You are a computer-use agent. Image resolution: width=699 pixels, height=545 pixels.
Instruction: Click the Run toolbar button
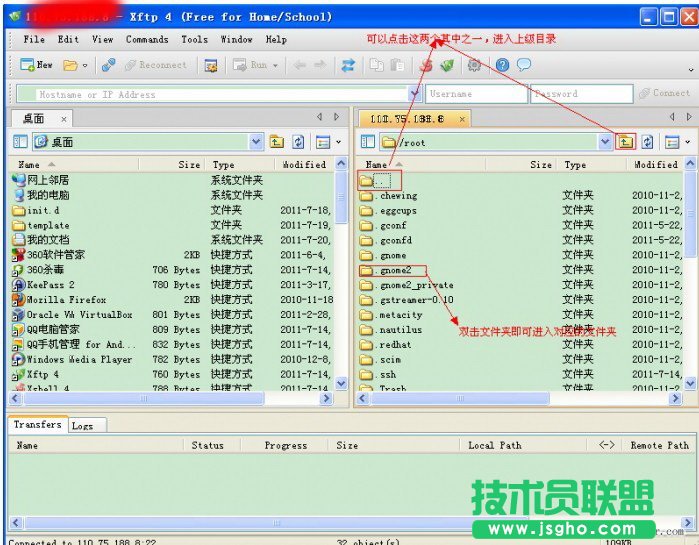[250, 65]
